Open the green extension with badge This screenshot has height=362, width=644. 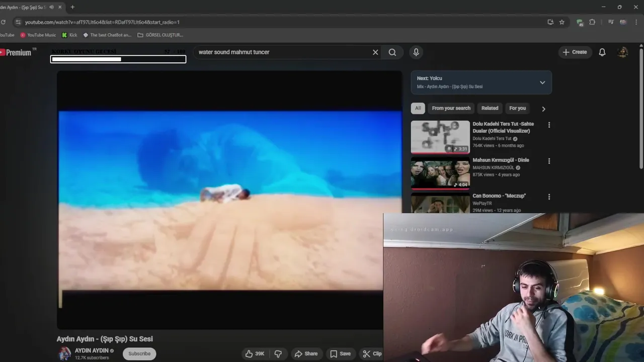580,22
